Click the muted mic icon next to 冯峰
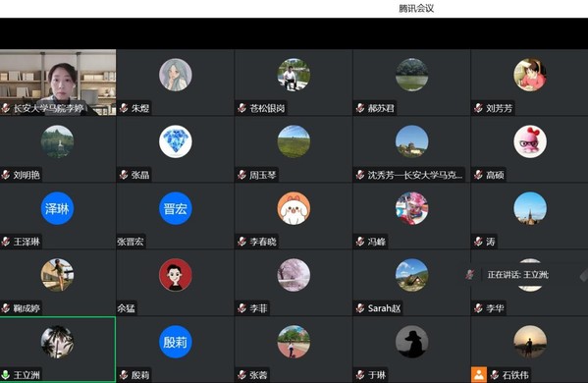This screenshot has width=588, height=383. click(x=360, y=242)
